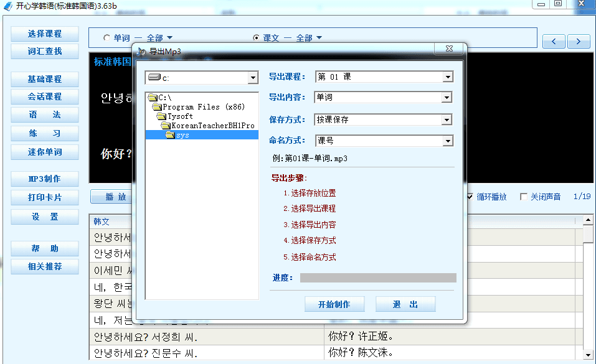This screenshot has height=364, width=596.
Task: Open 帮助 help
Action: [x=45, y=248]
